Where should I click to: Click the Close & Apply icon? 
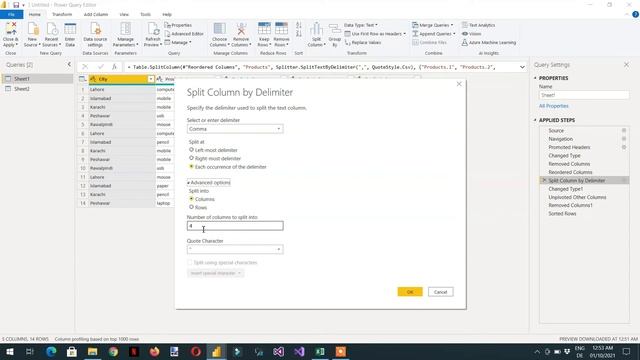point(11,35)
